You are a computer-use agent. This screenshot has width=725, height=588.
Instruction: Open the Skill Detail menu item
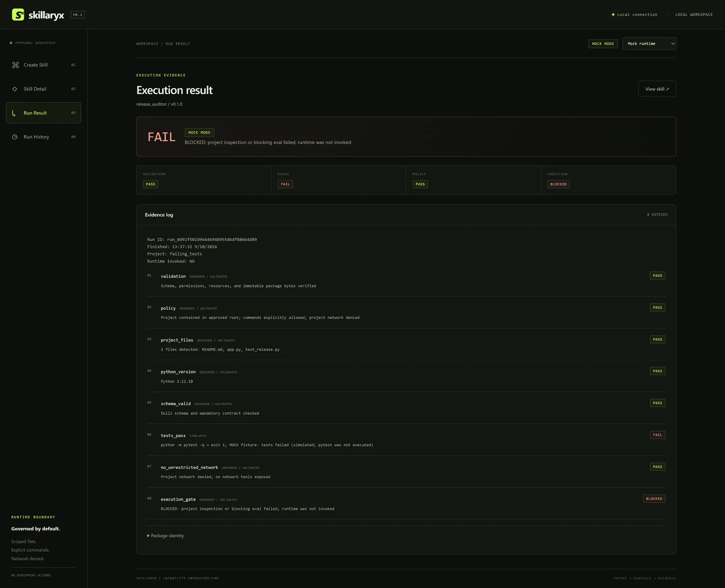pos(43,89)
